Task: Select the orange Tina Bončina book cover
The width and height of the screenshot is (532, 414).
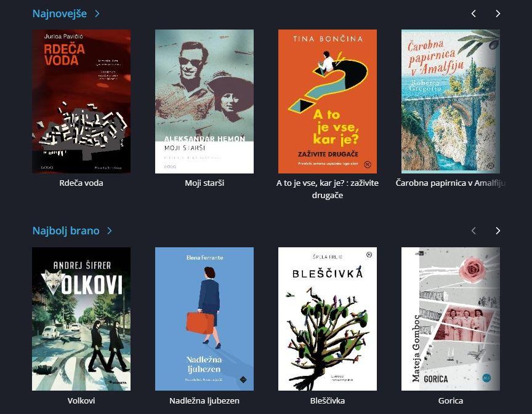Action: [328, 102]
